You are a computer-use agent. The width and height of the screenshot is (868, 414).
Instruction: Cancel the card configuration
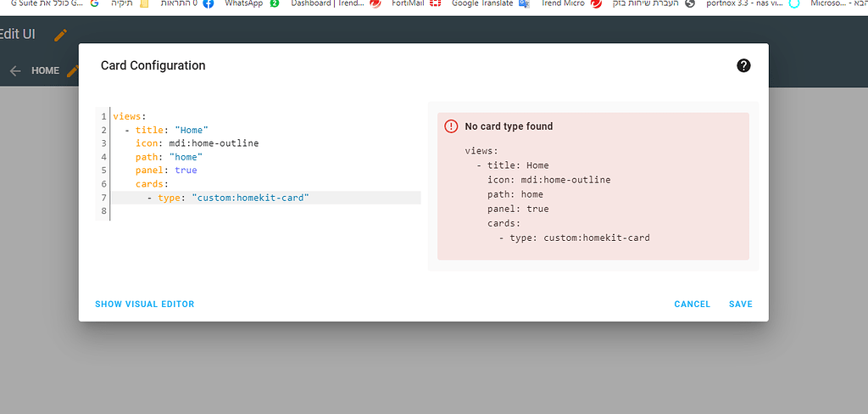[x=692, y=305]
